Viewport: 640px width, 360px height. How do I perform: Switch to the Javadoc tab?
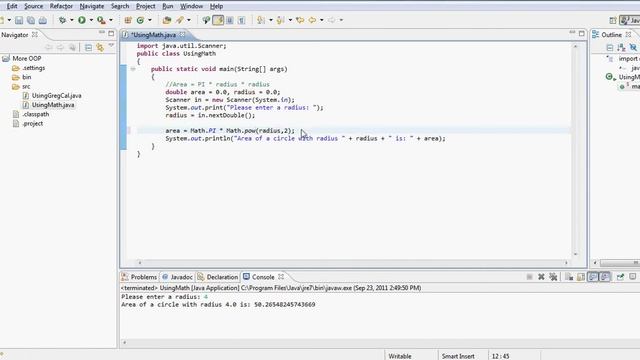[x=177, y=277]
